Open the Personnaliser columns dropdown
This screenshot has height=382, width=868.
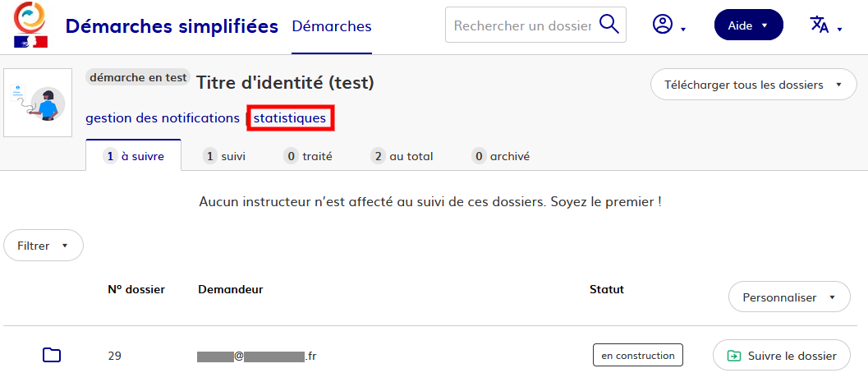(x=788, y=297)
